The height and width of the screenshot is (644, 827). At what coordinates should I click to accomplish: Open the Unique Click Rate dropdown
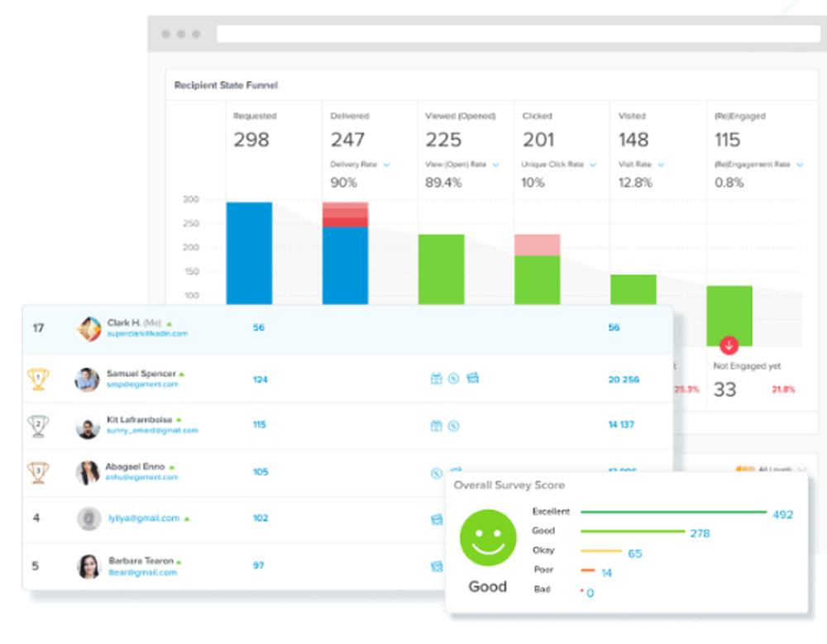[593, 165]
